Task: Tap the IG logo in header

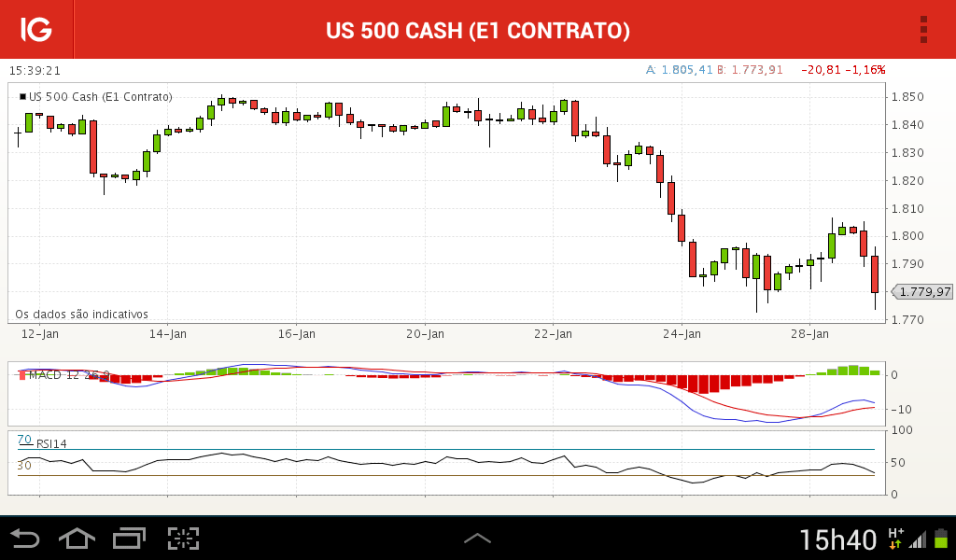Action: click(36, 29)
